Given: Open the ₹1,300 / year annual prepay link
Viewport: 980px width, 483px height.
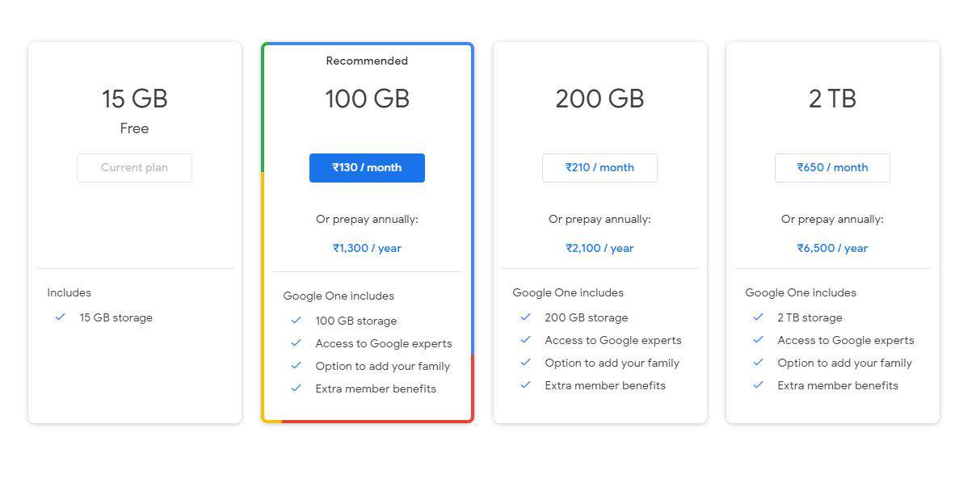Looking at the screenshot, I should [367, 248].
